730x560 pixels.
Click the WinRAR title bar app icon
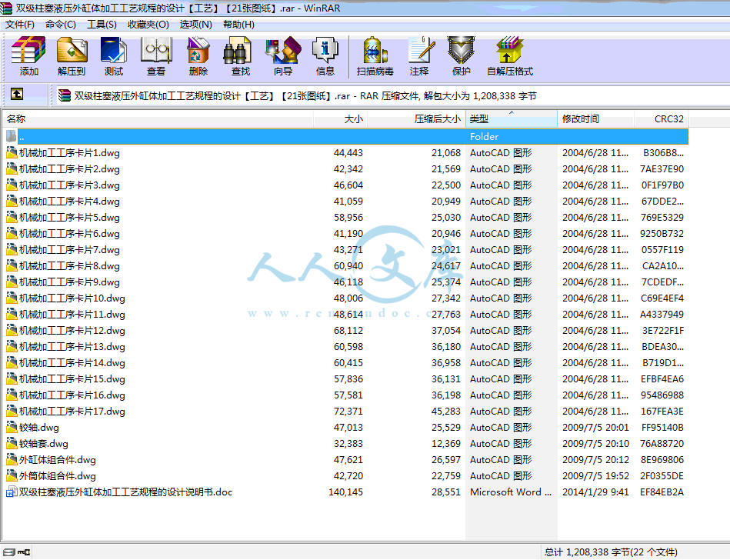(6, 8)
